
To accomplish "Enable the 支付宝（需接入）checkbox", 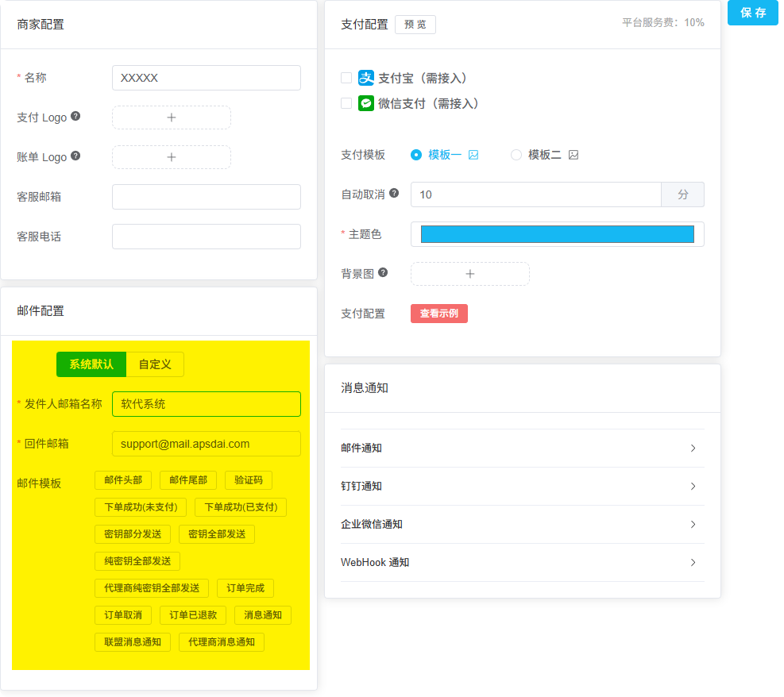I will coord(346,79).
